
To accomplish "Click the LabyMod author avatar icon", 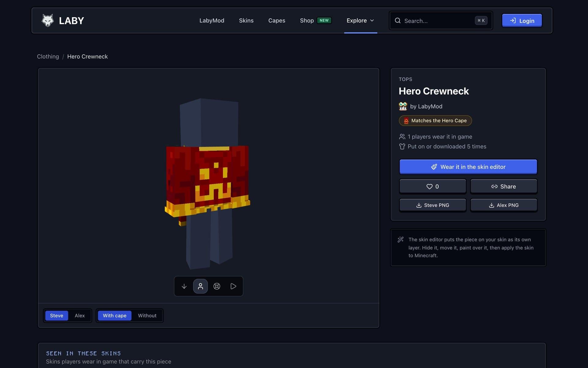I will click(x=403, y=106).
